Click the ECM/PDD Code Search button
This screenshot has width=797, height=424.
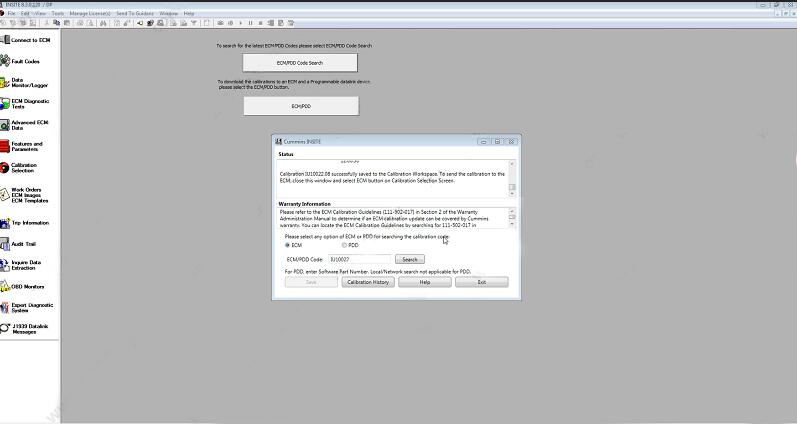(300, 63)
